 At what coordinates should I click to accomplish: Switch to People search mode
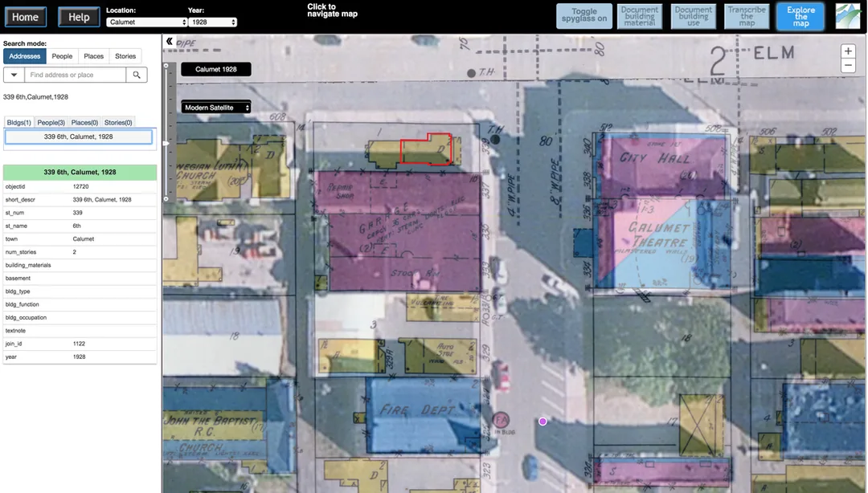click(x=62, y=56)
